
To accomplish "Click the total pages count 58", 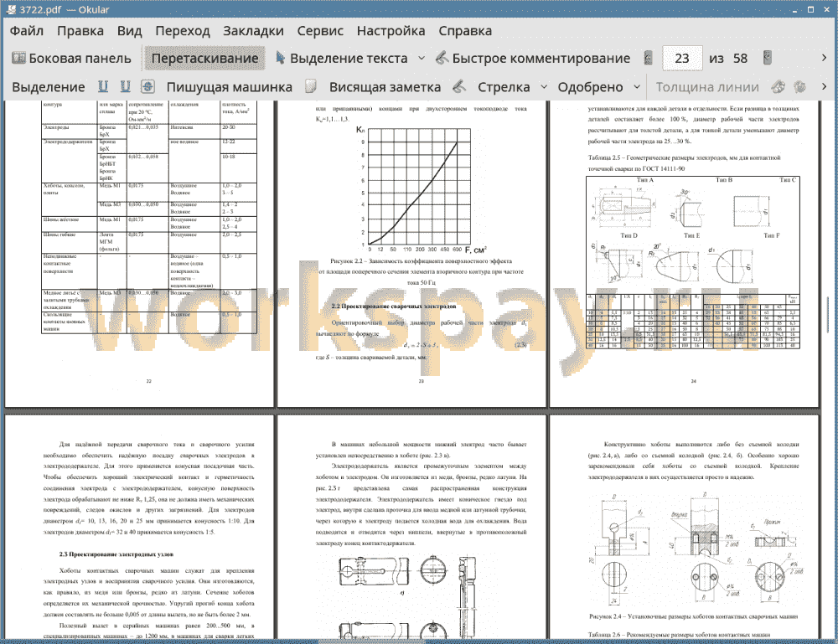I will coord(740,59).
